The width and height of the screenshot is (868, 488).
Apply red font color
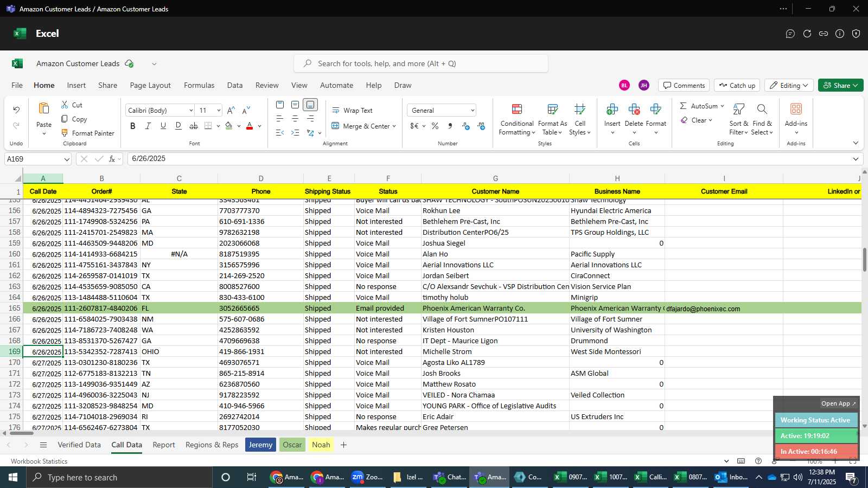click(250, 126)
